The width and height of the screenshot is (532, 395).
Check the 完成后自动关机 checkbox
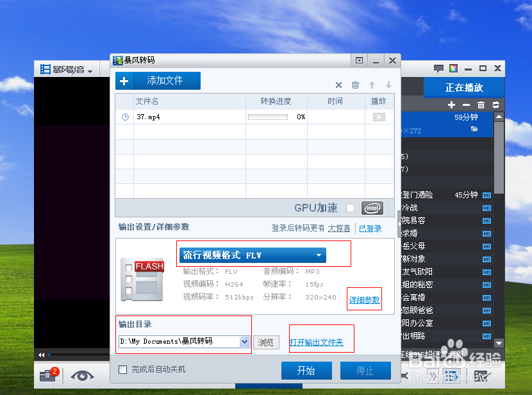click(123, 369)
